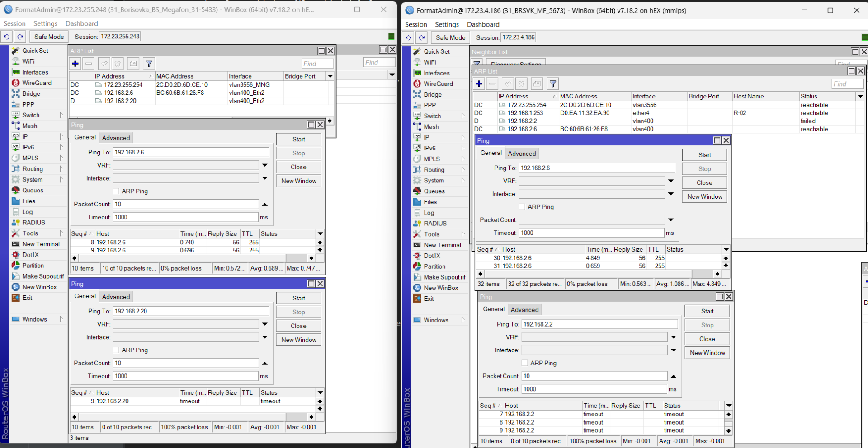The image size is (868, 448).
Task: Open Interfaces in left window sidebar
Action: [35, 72]
